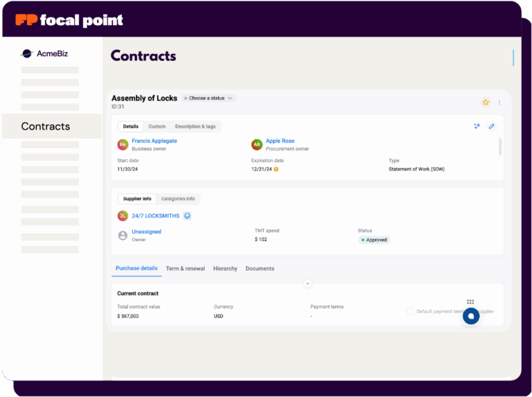Select the Description & tags tab
Image resolution: width=532 pixels, height=397 pixels.
click(195, 127)
